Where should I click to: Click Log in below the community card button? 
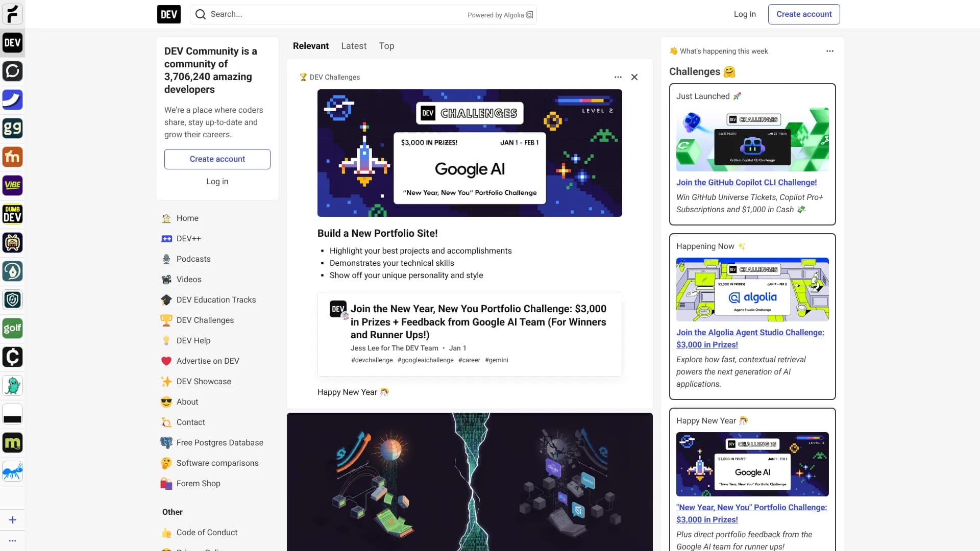coord(217,182)
